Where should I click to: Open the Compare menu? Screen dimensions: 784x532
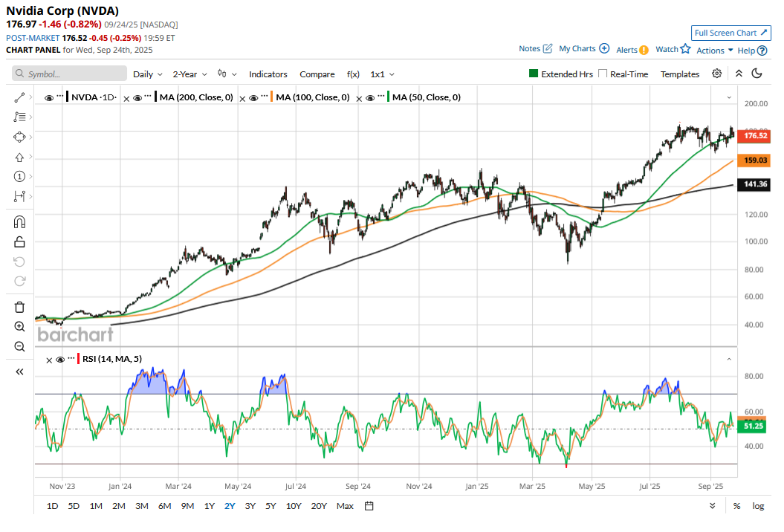(317, 74)
